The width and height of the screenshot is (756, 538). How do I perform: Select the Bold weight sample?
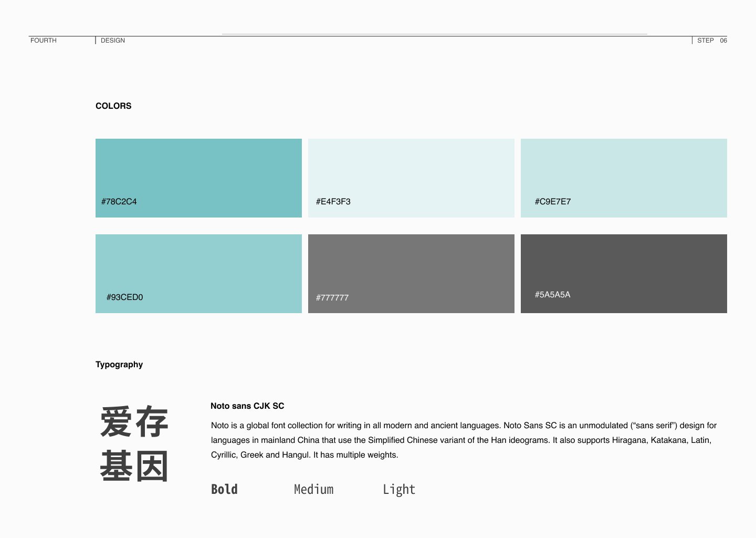pyautogui.click(x=224, y=489)
